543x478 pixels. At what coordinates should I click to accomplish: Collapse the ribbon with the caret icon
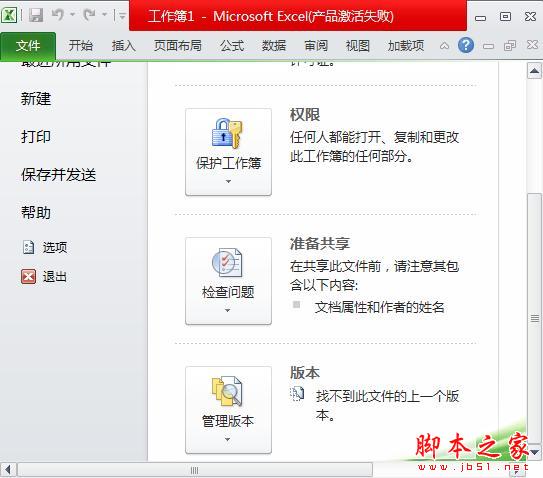point(444,46)
